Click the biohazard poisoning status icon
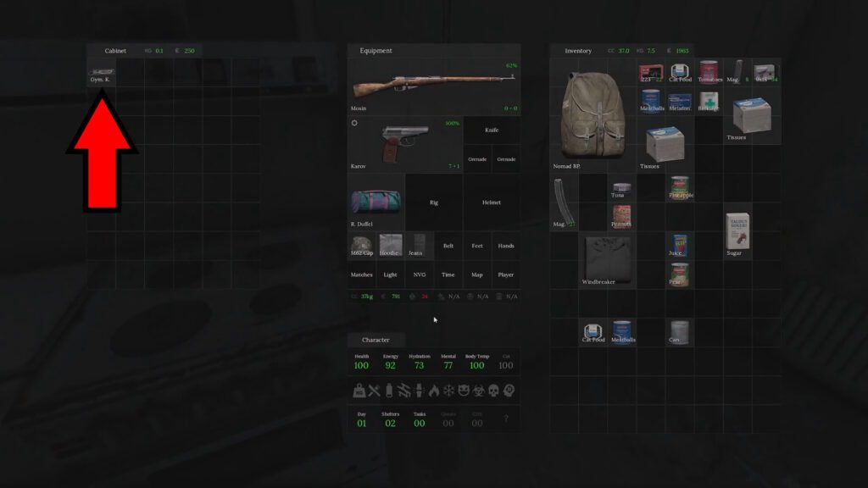Screen dimensions: 868x488 [x=479, y=391]
